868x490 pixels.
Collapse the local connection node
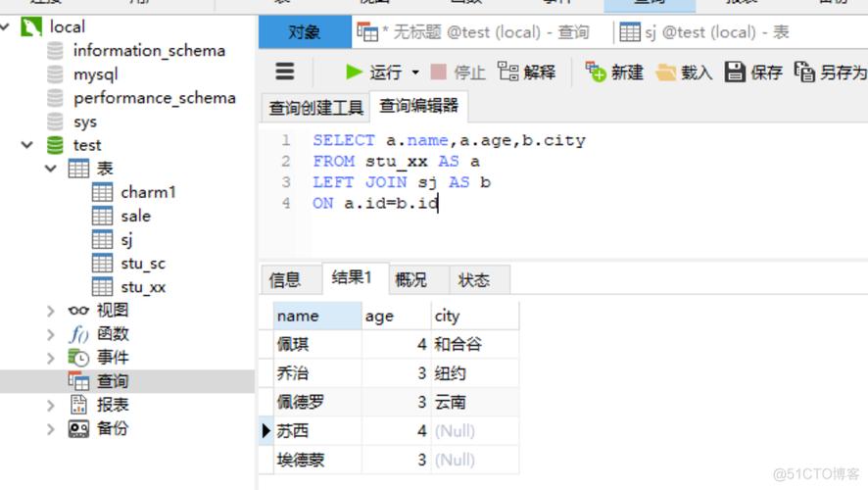pos(6,26)
